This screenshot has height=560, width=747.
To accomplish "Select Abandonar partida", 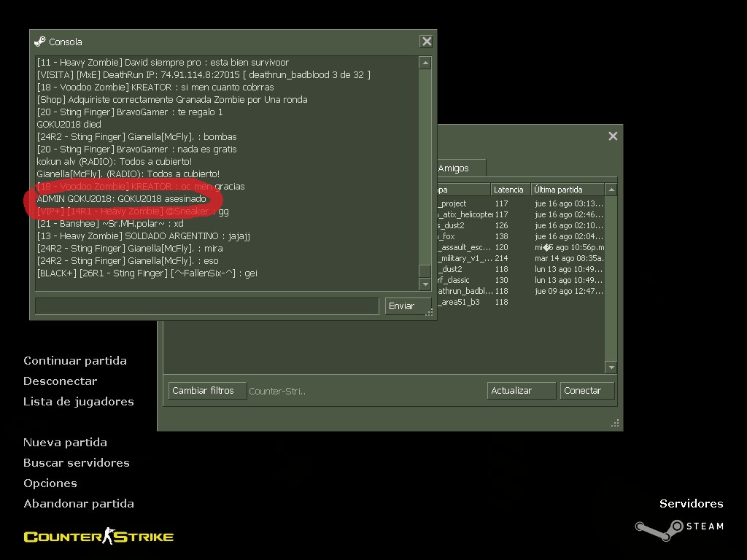I will pos(79,504).
